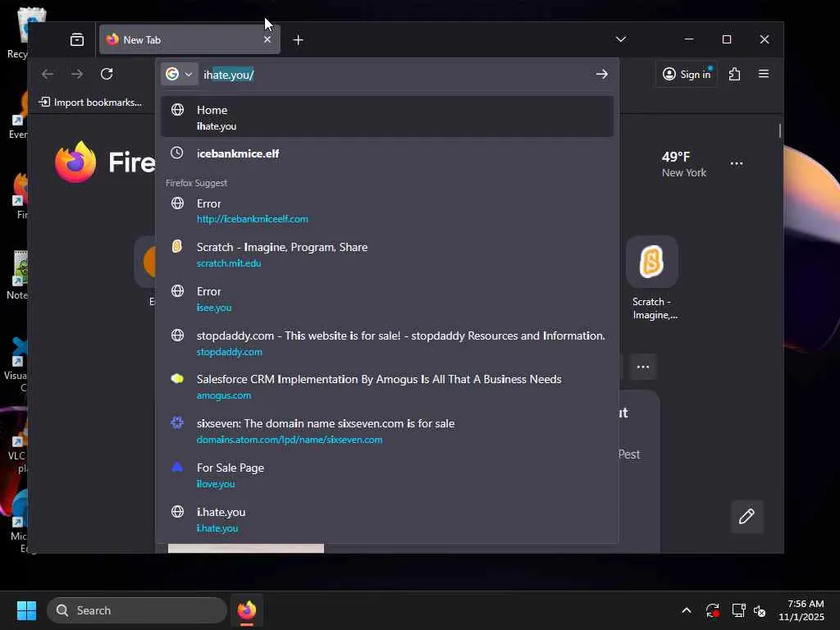The image size is (840, 630).
Task: Open the Firefox application hamburger menu
Action: tap(764, 74)
